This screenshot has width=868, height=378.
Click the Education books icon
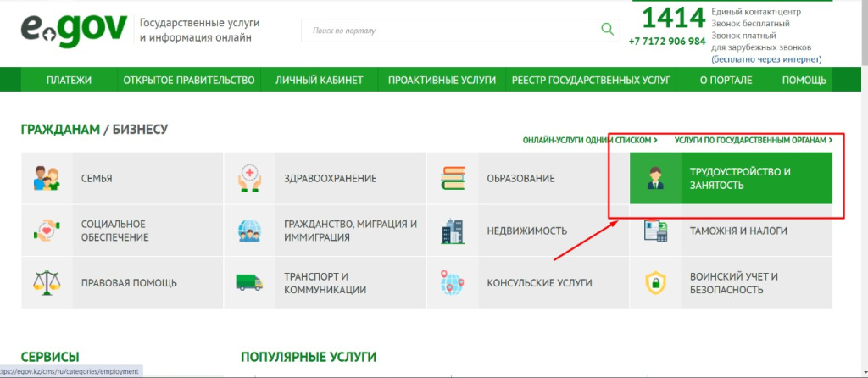click(453, 178)
